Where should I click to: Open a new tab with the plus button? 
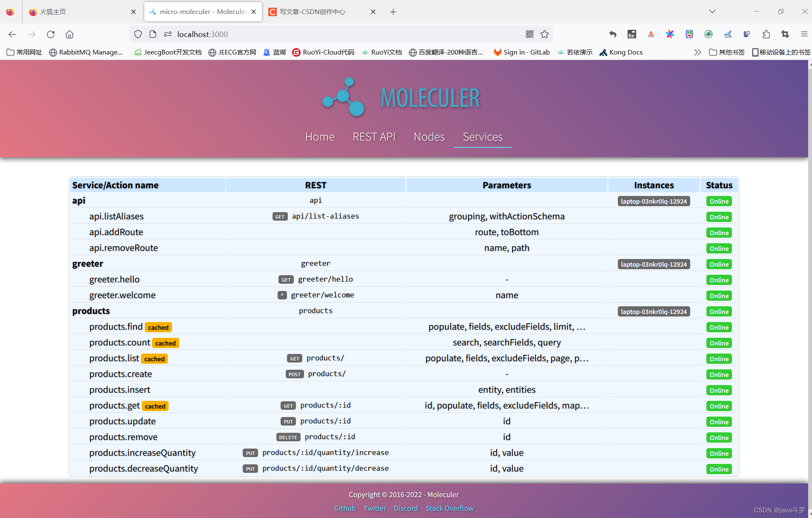point(393,12)
